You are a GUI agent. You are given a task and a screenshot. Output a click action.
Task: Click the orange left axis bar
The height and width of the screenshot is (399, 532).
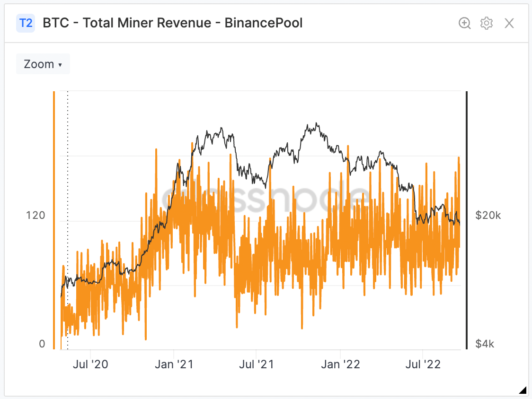54,220
